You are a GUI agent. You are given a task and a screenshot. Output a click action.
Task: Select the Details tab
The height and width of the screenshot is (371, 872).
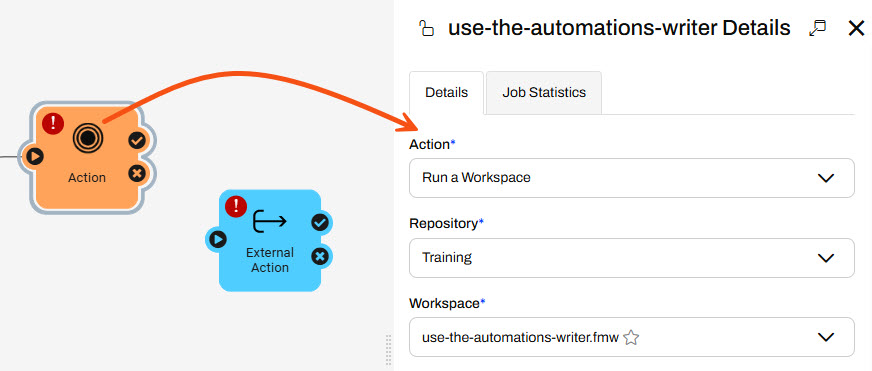click(447, 92)
